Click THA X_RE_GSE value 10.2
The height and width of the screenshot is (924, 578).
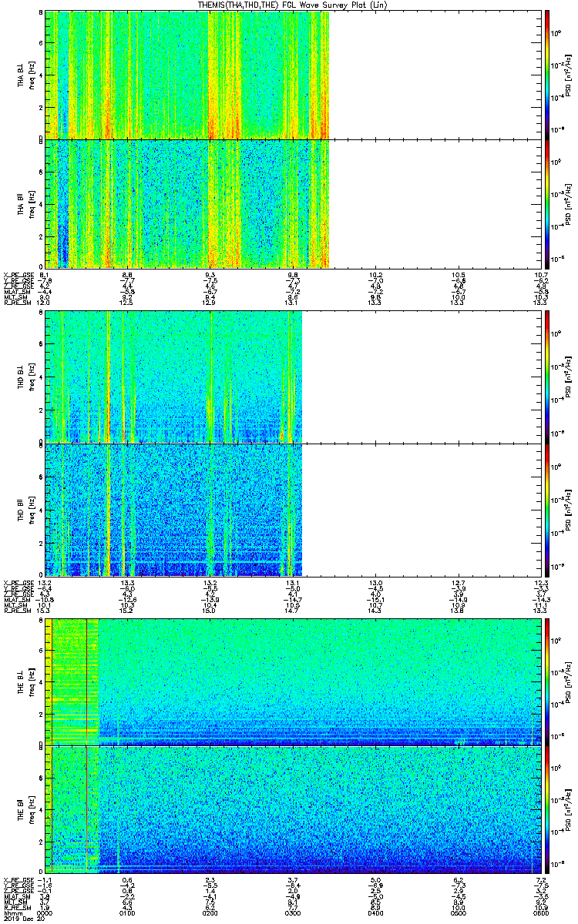coord(375,275)
